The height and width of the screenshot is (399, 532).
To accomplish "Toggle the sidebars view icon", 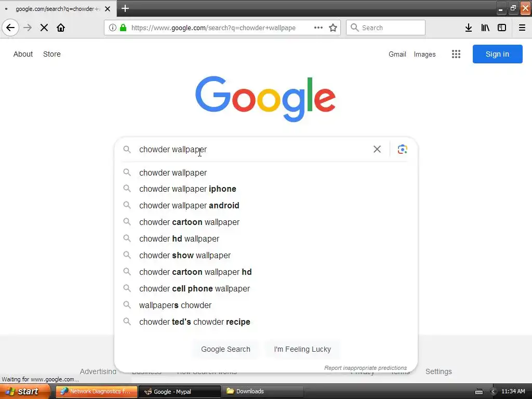I will [502, 28].
